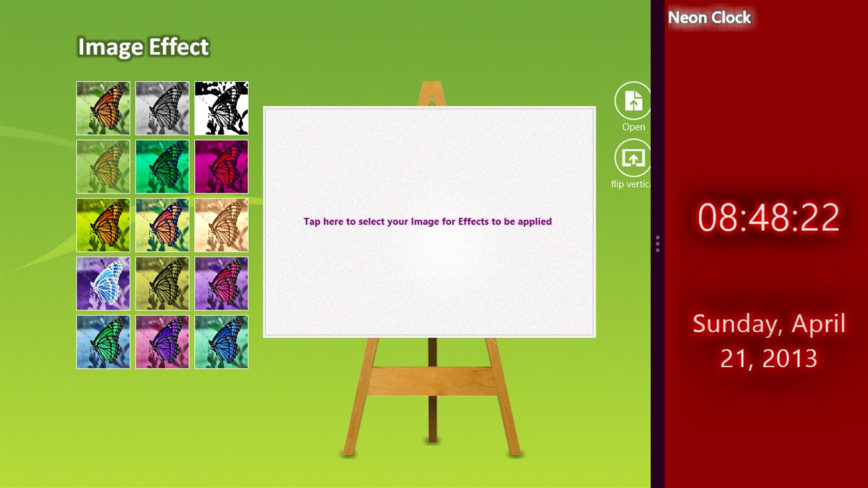868x488 pixels.
Task: Click the blue-tinted butterfly effect thumbnail
Action: 221,342
